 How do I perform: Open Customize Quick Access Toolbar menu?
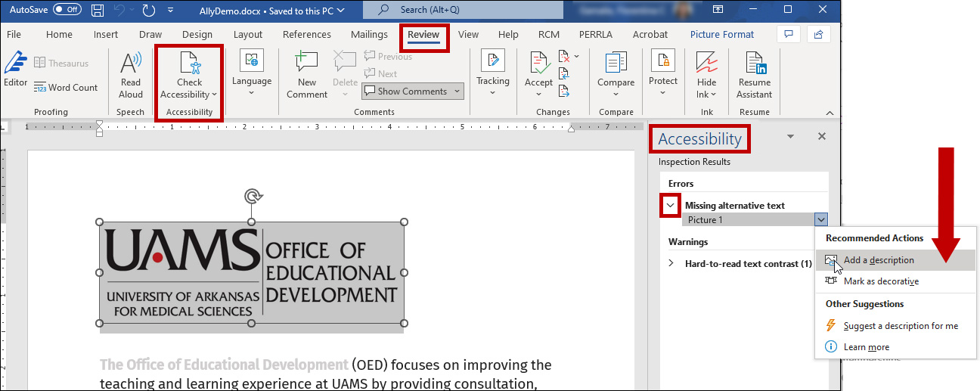pyautogui.click(x=171, y=10)
